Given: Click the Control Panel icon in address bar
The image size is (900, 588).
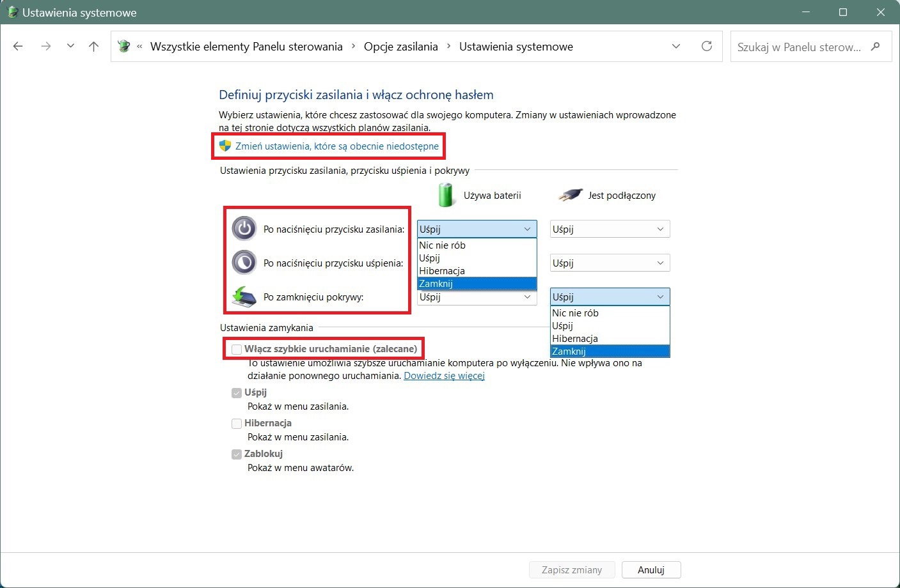Looking at the screenshot, I should (x=124, y=46).
